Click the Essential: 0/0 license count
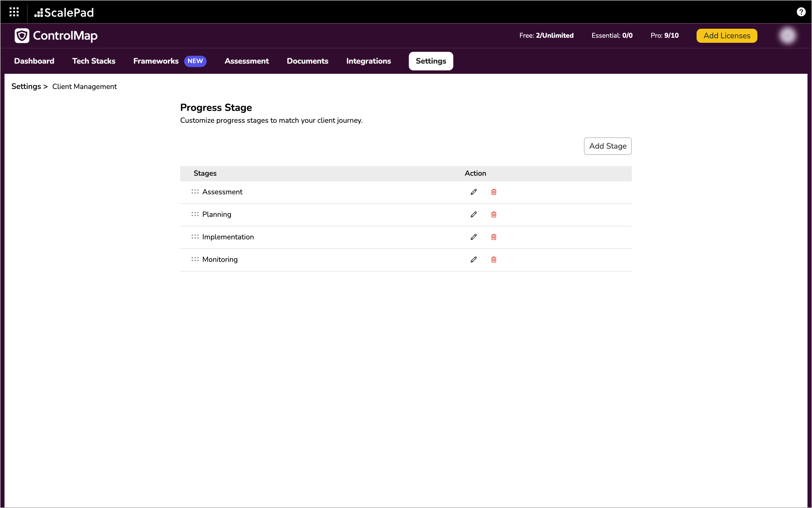Viewport: 812px width, 508px height. (x=612, y=35)
